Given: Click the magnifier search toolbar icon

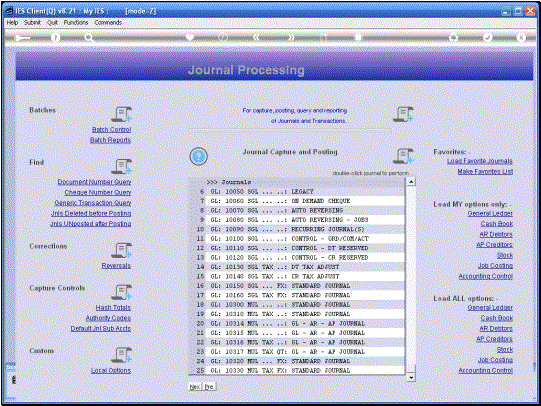Looking at the screenshot, I should click(89, 38).
